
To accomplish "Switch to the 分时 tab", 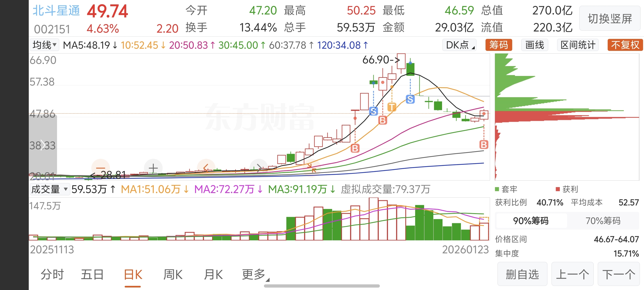I will pos(52,275).
